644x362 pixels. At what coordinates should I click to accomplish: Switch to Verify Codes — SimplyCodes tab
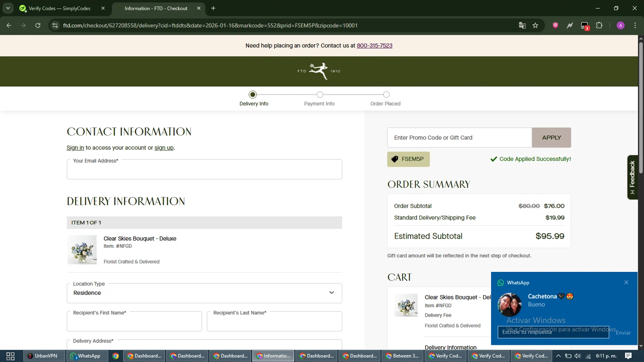pos(60,9)
